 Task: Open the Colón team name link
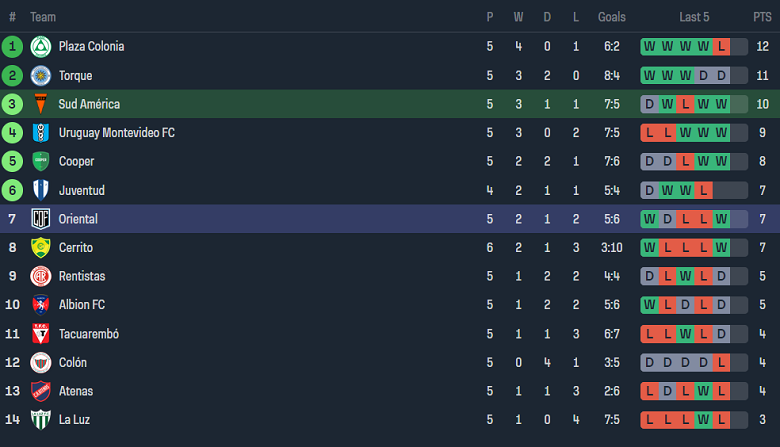tap(72, 363)
